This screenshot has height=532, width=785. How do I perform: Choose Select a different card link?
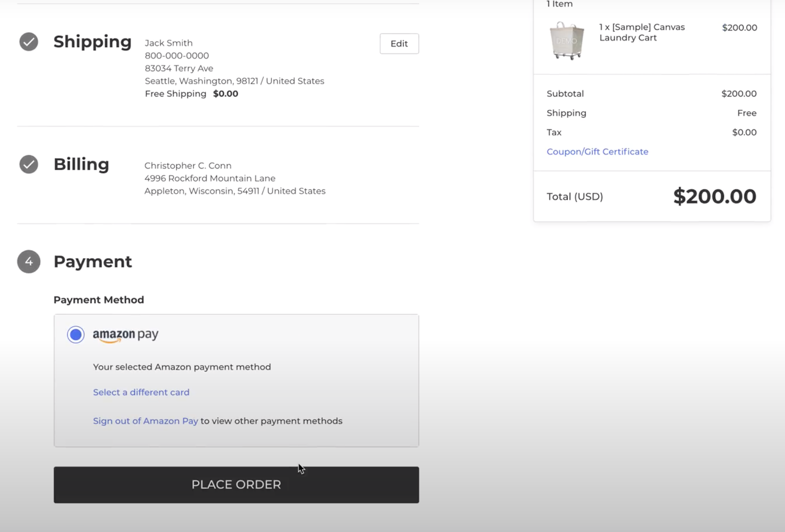tap(141, 392)
